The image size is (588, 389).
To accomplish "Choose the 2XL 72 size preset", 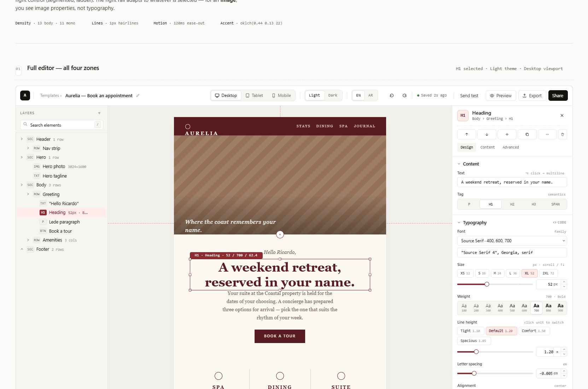I will pyautogui.click(x=548, y=273).
